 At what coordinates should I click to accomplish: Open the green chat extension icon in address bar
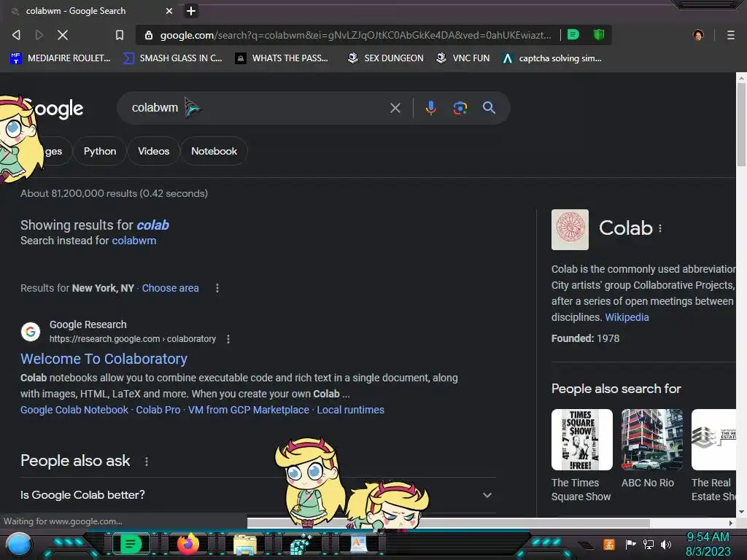click(573, 34)
